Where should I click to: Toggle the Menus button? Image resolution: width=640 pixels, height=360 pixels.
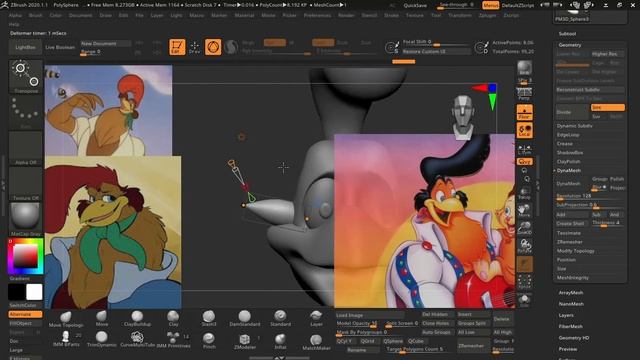point(490,5)
